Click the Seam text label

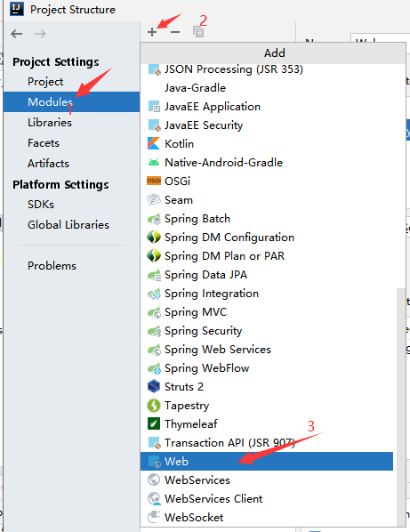[x=179, y=200]
